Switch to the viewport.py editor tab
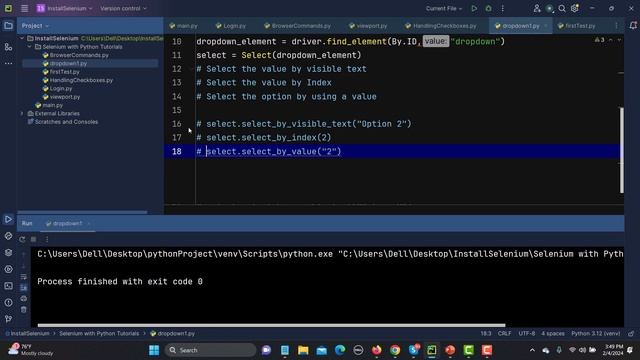The height and width of the screenshot is (360, 640). click(368, 26)
